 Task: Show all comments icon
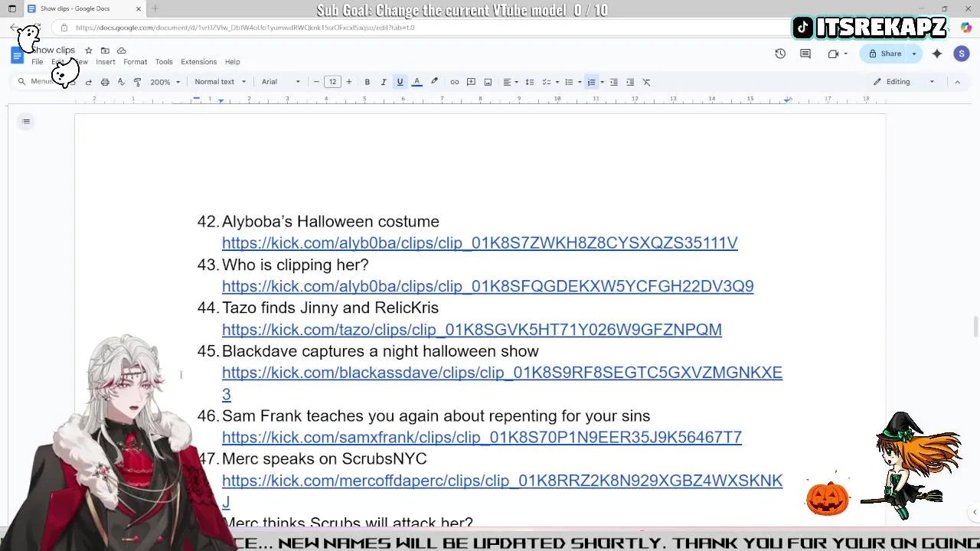[805, 54]
